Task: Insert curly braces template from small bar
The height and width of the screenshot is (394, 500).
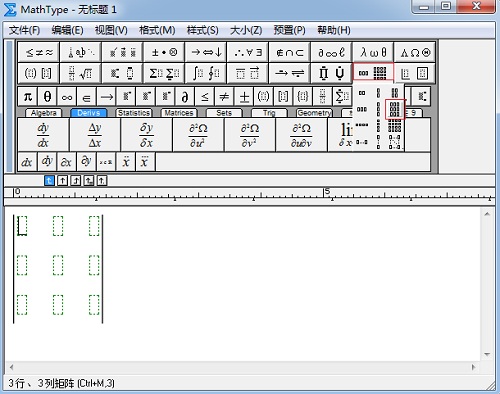Action: pyautogui.click(x=303, y=97)
